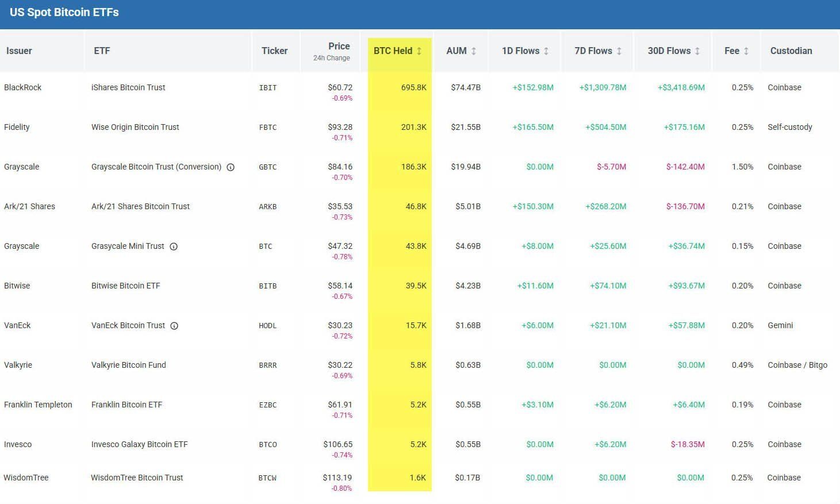The image size is (840, 504).
Task: Click the GBTC ticker
Action: click(x=268, y=167)
